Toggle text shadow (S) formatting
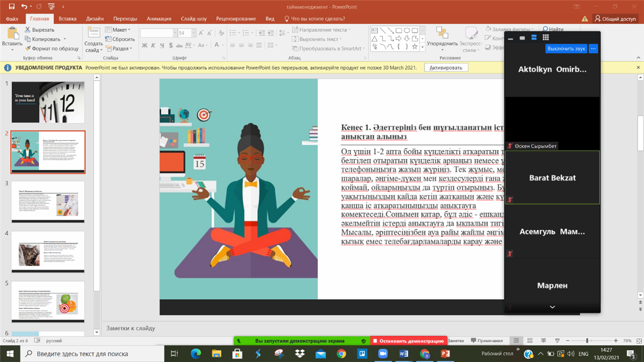 point(171,46)
